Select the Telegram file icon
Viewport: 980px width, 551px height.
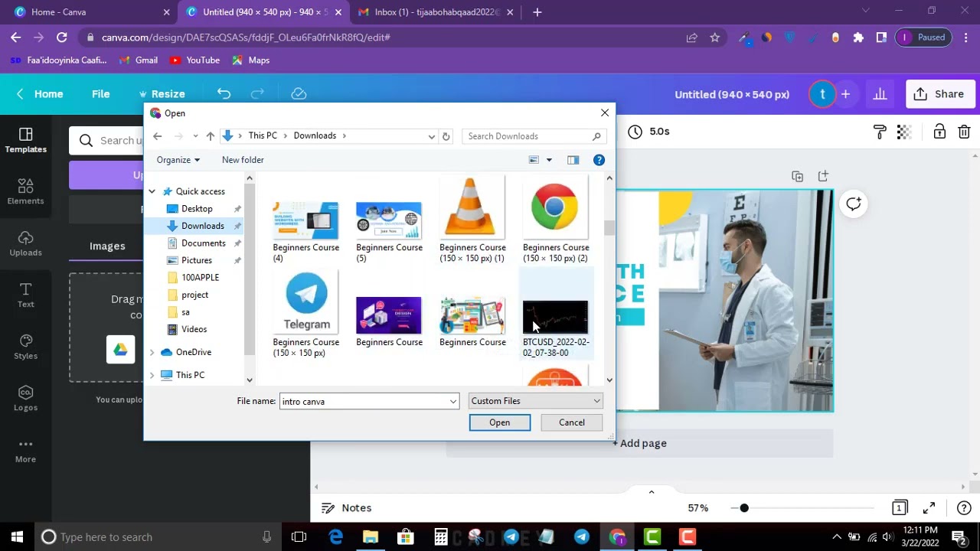click(x=306, y=303)
